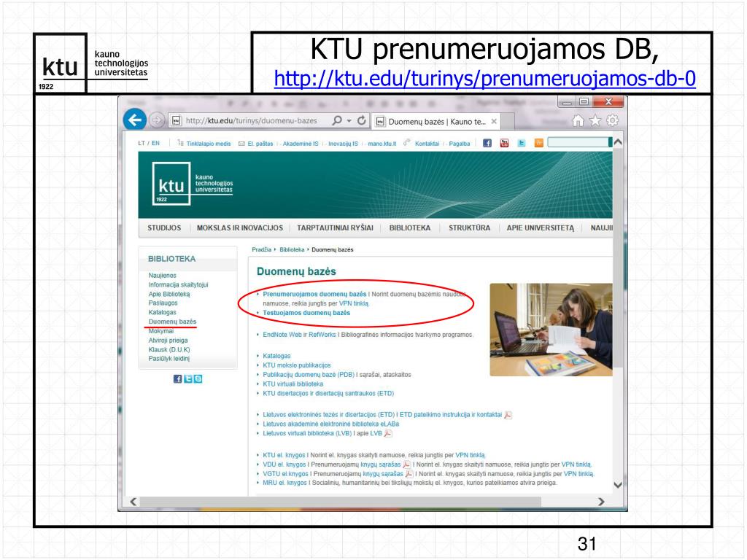747x560 pixels.
Task: Click Informacija skaitytojui in sidebar
Action: [178, 285]
